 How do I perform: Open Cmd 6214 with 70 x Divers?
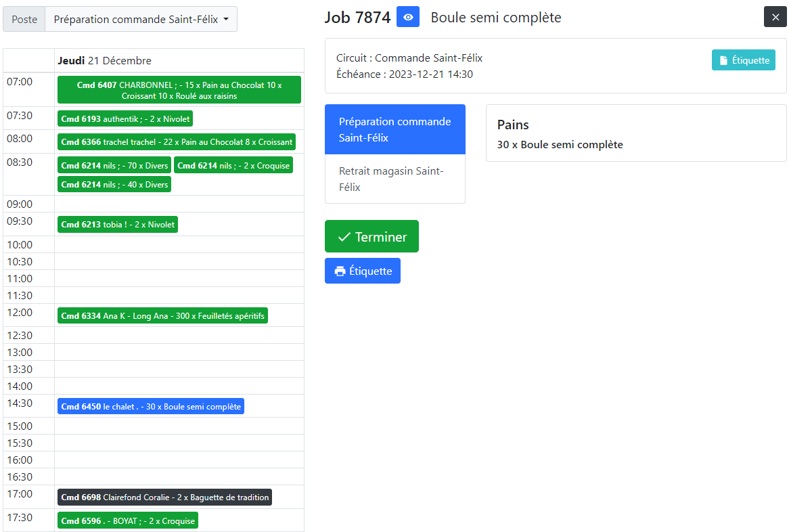click(x=114, y=166)
